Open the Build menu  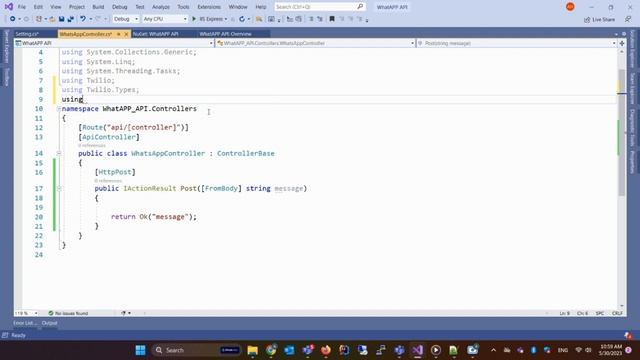pos(98,7)
